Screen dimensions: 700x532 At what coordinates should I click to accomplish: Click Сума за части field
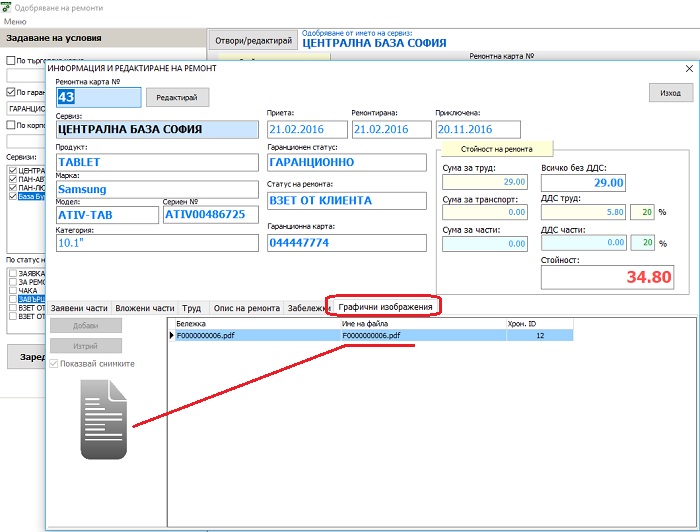(x=485, y=244)
